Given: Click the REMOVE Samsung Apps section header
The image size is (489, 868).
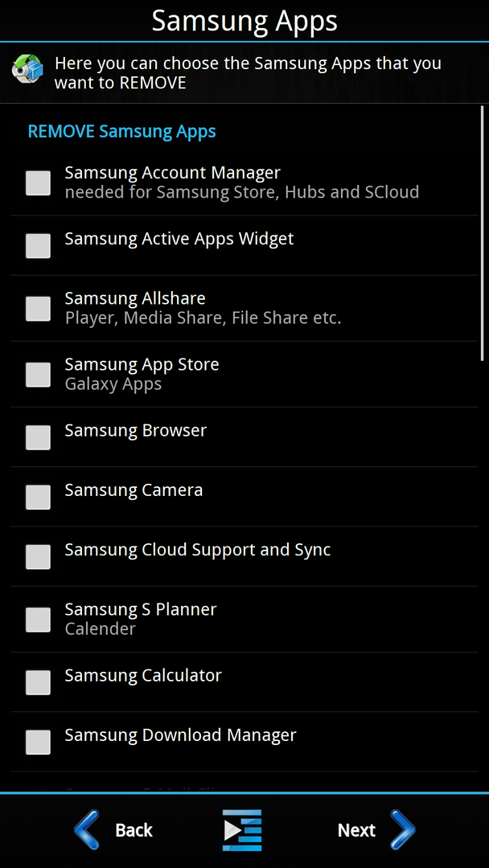Looking at the screenshot, I should coord(121,132).
